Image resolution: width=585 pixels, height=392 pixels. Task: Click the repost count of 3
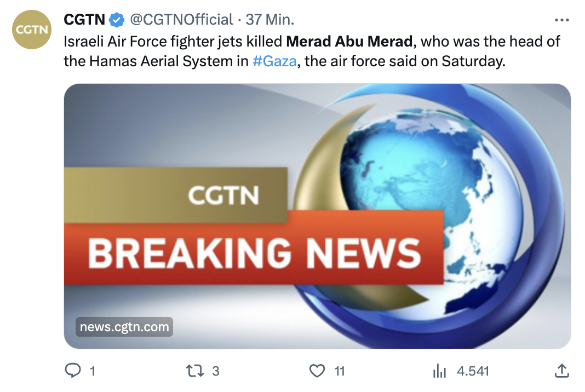point(215,371)
